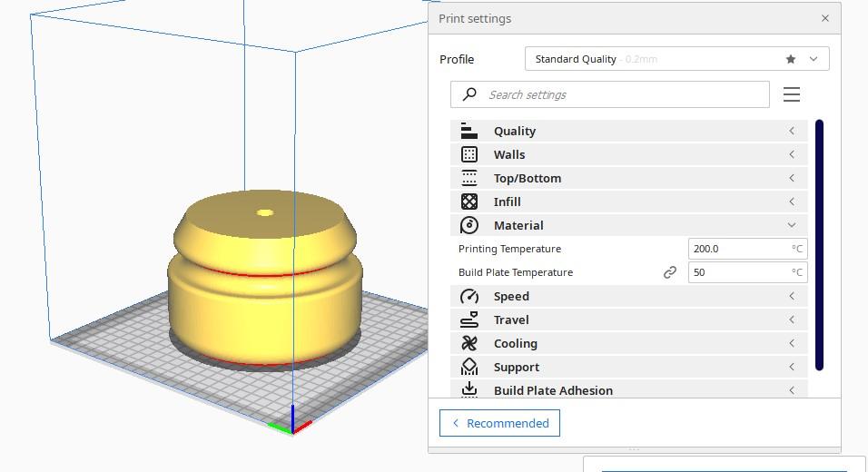Click the Walls category icon
Viewport: 868px width, 472px height.
point(469,155)
